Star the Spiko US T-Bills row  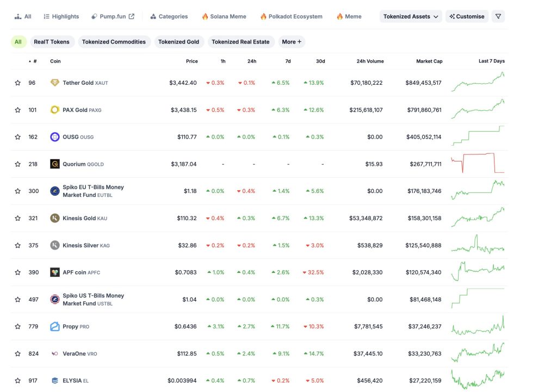(x=18, y=300)
